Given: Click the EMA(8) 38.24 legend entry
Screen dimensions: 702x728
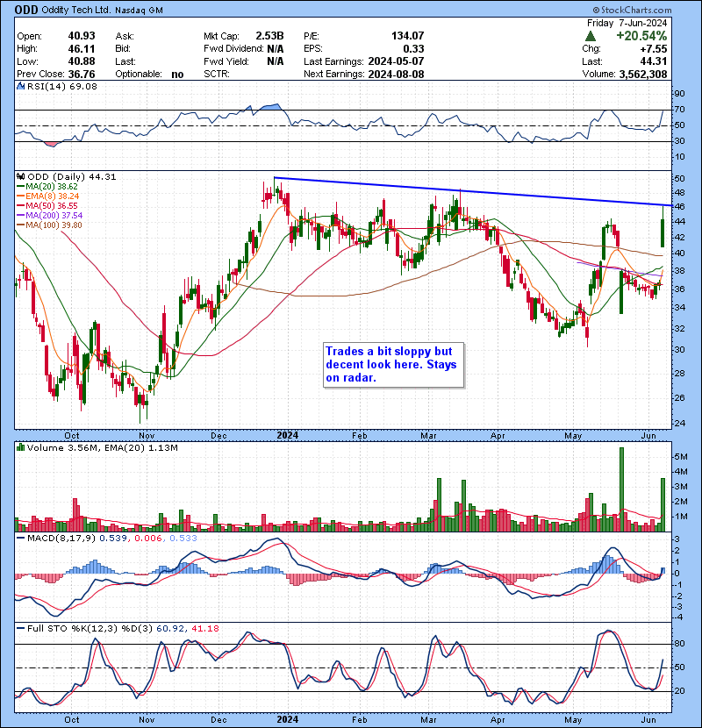Looking at the screenshot, I should pos(48,196).
